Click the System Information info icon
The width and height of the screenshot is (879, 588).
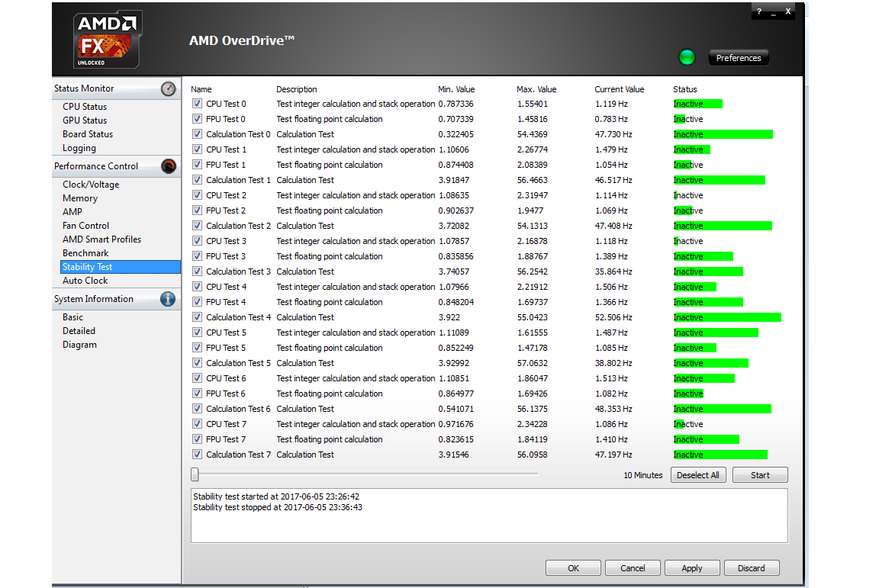click(168, 300)
